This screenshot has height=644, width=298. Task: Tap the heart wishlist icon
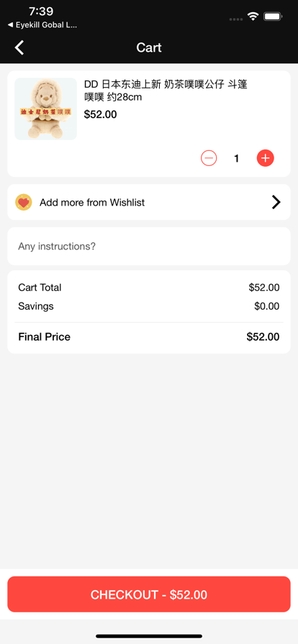coord(24,202)
